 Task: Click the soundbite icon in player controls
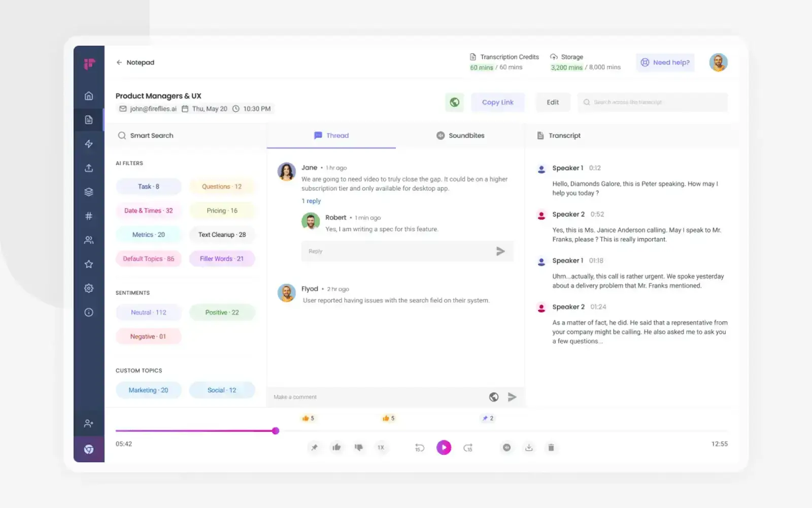click(506, 448)
